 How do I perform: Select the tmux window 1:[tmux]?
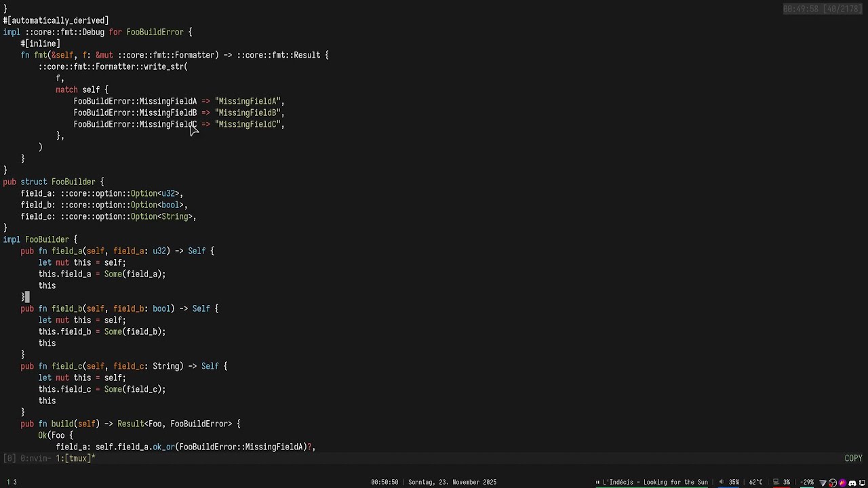point(75,459)
